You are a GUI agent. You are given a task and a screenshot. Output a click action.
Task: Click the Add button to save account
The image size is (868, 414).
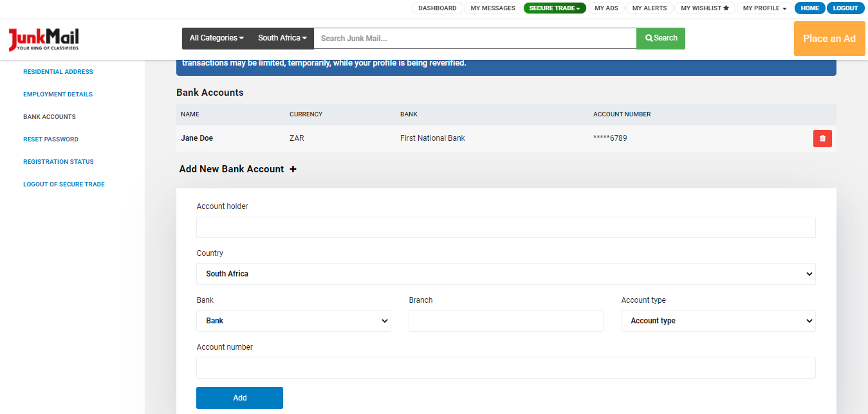239,397
